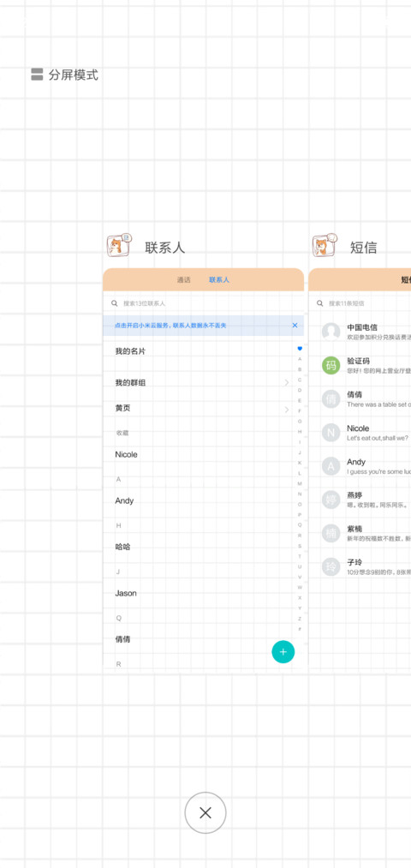Image resolution: width=411 pixels, height=868 pixels.
Task: Tap the 分屏模式 split-screen icon
Action: [37, 75]
